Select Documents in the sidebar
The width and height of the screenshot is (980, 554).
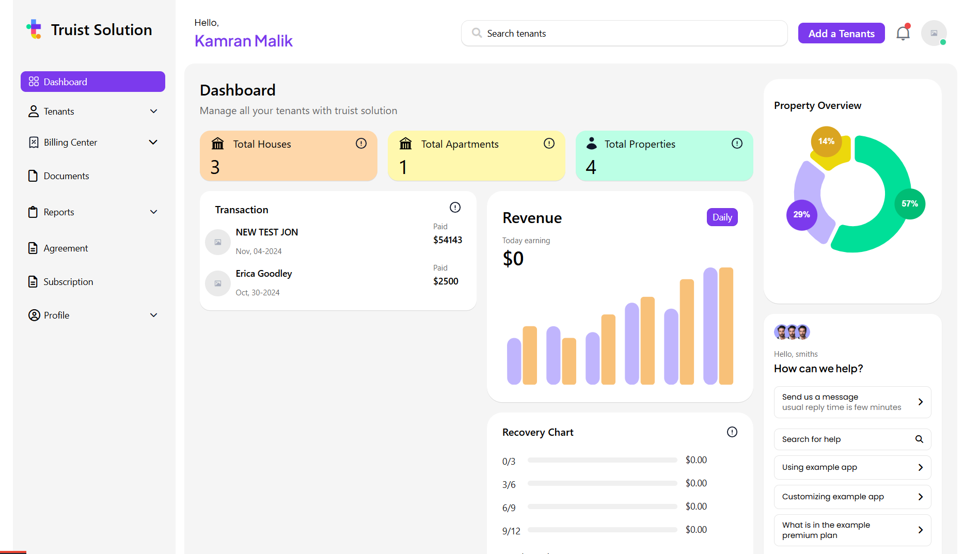coord(66,176)
